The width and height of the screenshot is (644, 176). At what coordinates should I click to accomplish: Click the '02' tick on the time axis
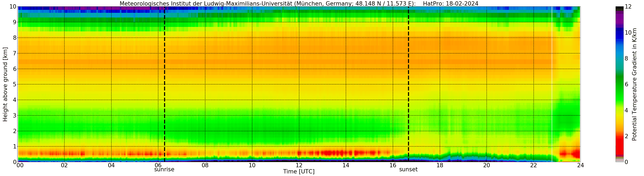coord(64,165)
